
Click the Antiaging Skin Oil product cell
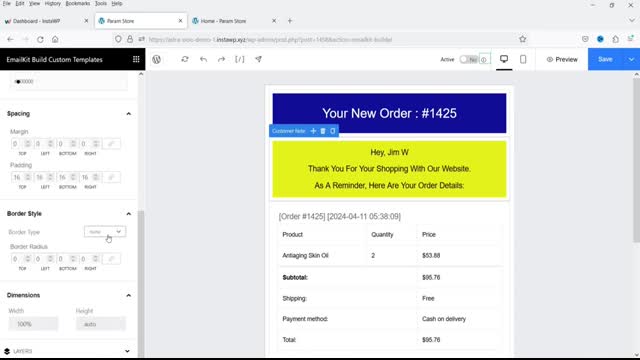(305, 256)
